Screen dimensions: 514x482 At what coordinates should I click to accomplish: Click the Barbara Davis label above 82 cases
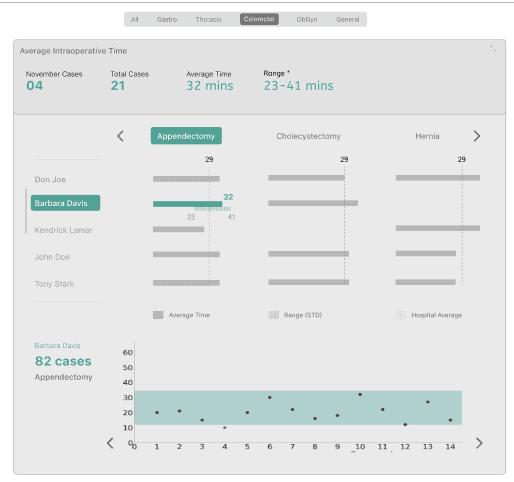click(57, 346)
